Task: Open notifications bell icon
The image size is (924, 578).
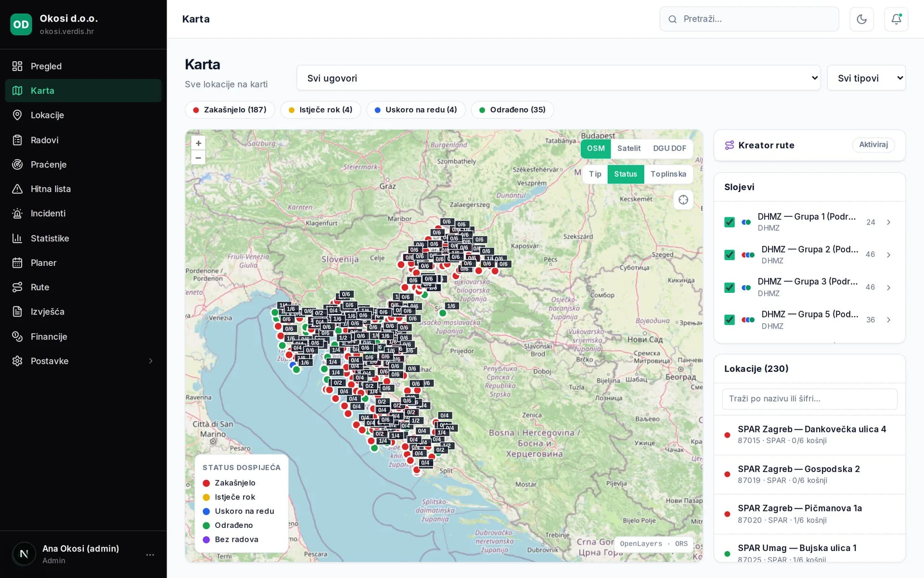Action: click(896, 19)
